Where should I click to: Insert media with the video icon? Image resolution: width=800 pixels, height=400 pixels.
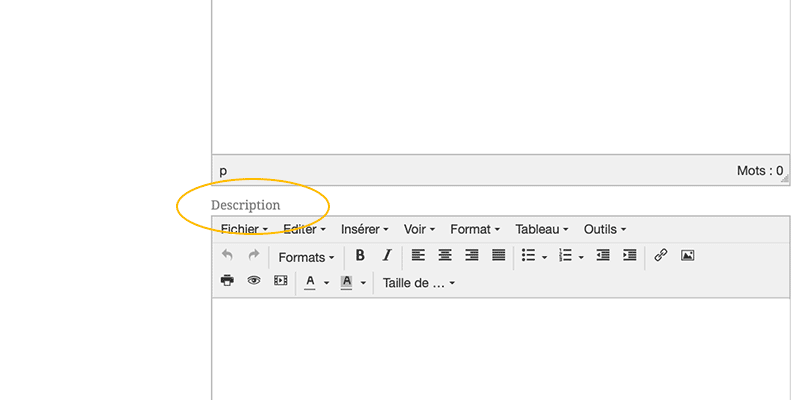coord(281,282)
